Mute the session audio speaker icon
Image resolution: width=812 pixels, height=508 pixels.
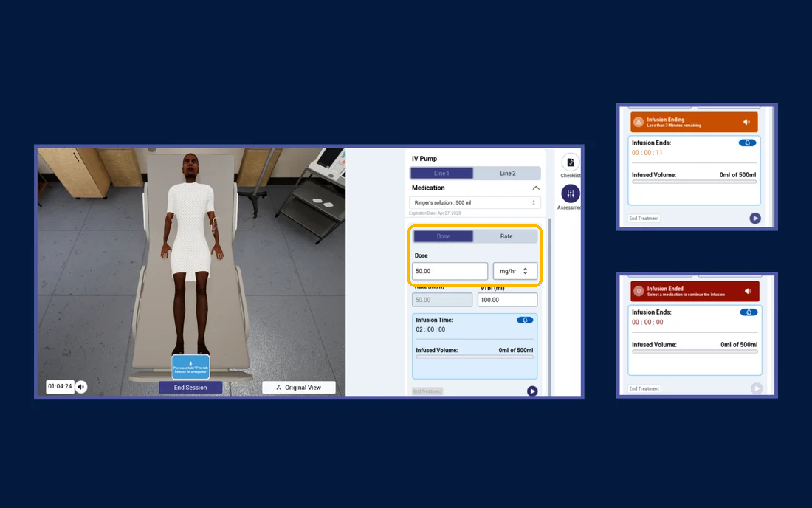pyautogui.click(x=81, y=387)
